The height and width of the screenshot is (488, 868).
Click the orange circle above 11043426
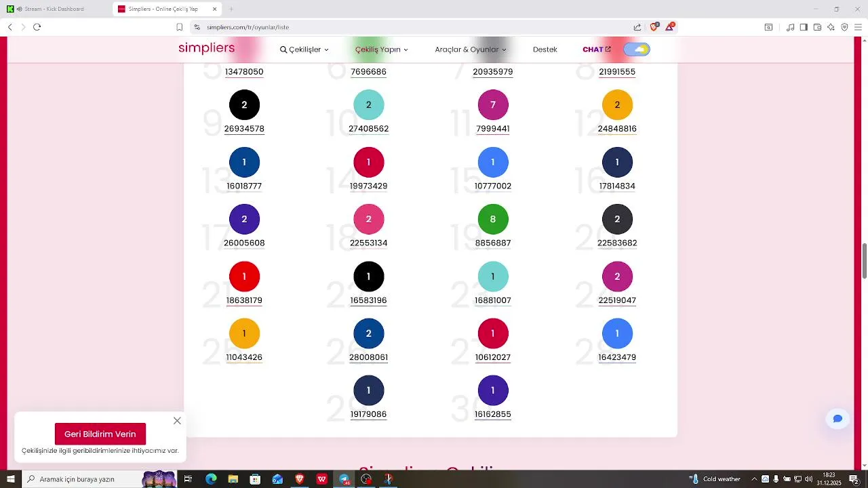[x=244, y=333]
